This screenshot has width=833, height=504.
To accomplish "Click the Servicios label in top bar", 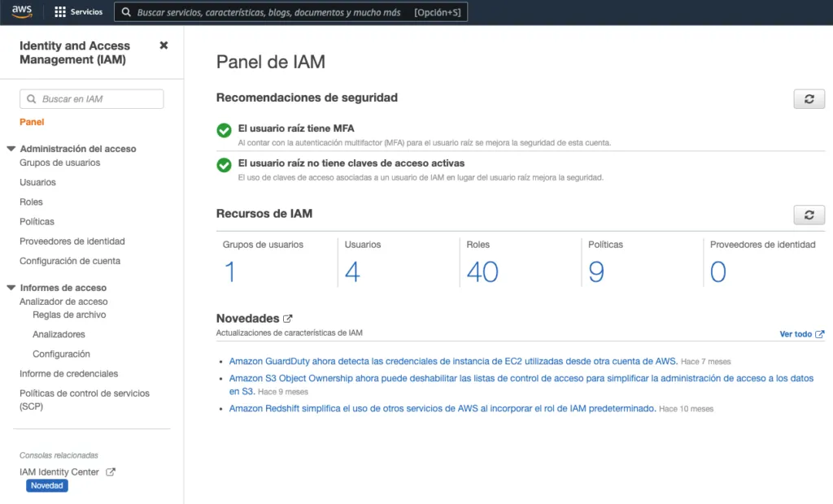I will (86, 11).
